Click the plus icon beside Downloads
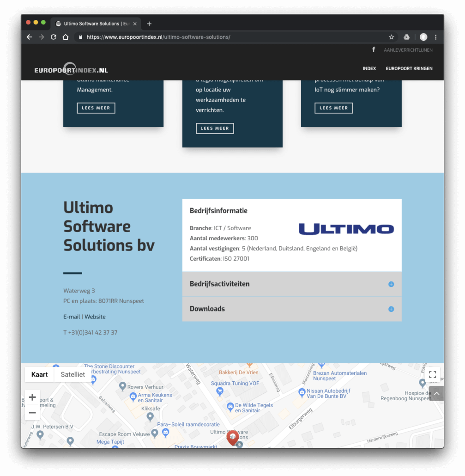The width and height of the screenshot is (465, 476). click(391, 309)
